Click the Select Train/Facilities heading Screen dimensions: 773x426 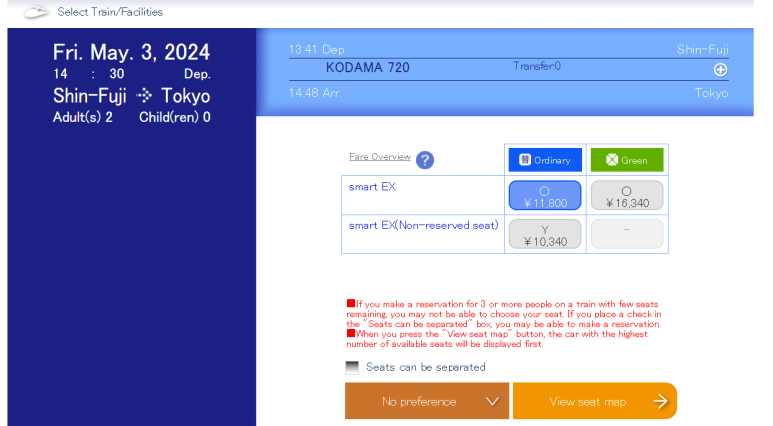pyautogui.click(x=110, y=12)
